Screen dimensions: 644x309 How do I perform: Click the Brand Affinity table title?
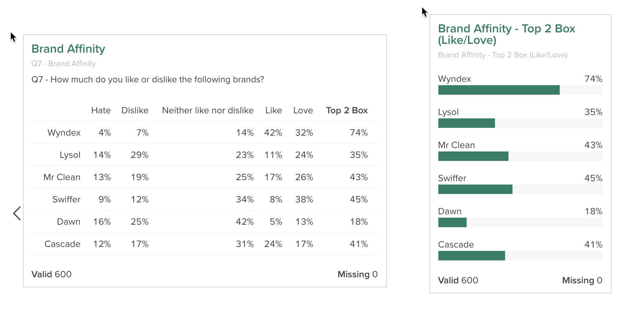pos(68,49)
